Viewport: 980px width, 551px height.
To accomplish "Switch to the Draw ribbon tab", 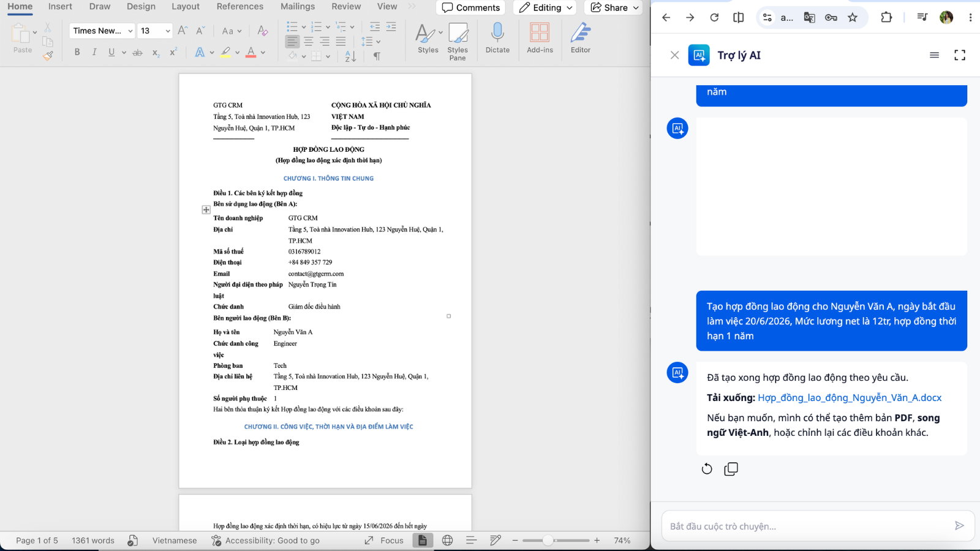I will (x=100, y=7).
